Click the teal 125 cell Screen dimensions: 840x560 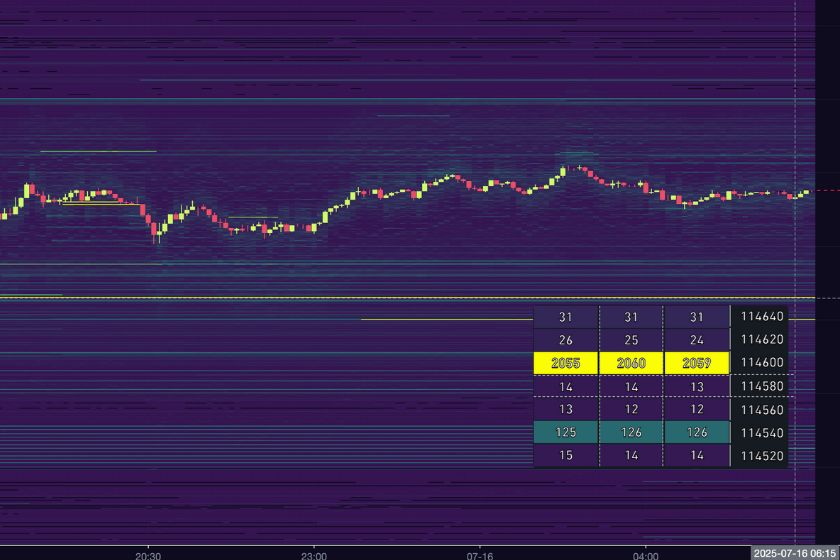pos(565,433)
